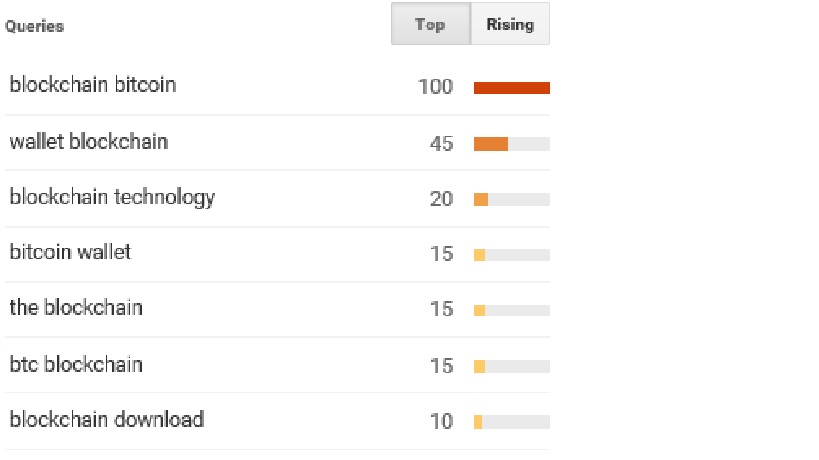Click the score 45 value
The image size is (819, 460).
[x=441, y=144]
